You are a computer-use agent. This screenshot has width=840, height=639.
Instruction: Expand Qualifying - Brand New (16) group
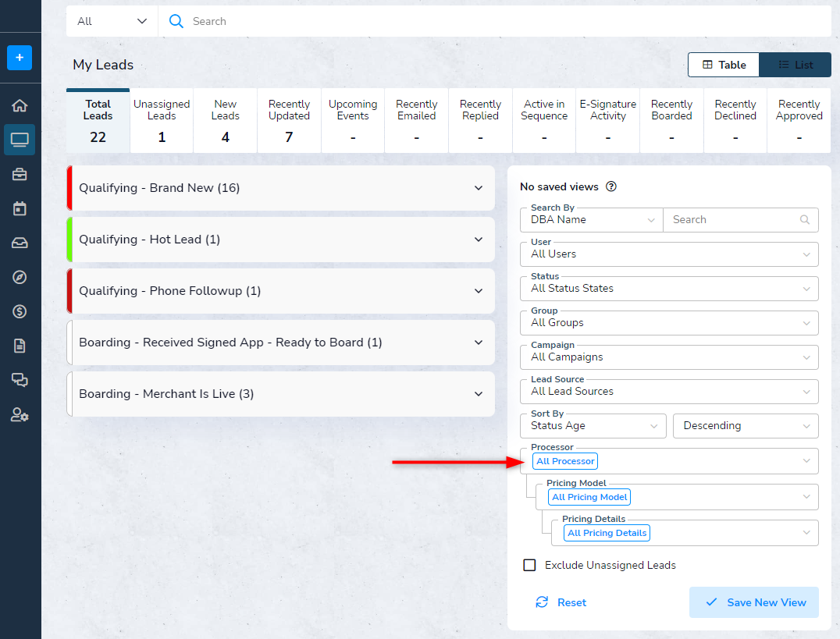coord(281,188)
